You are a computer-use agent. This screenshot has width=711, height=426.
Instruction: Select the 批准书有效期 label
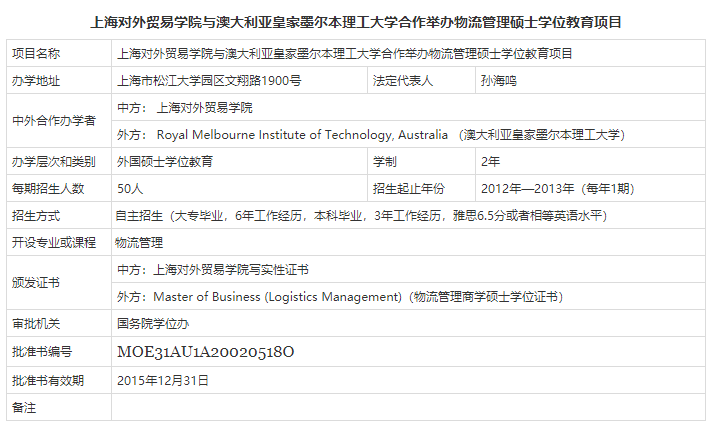pos(48,381)
